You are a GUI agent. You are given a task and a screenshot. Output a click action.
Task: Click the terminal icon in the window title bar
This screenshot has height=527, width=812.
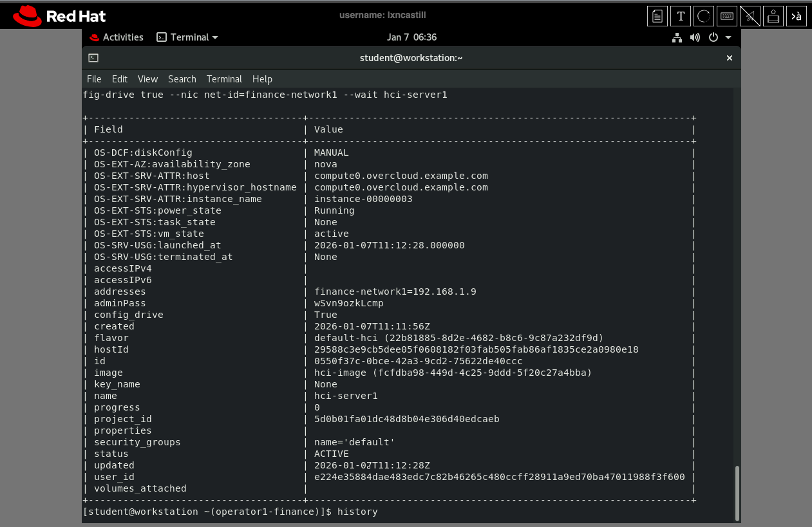click(93, 58)
